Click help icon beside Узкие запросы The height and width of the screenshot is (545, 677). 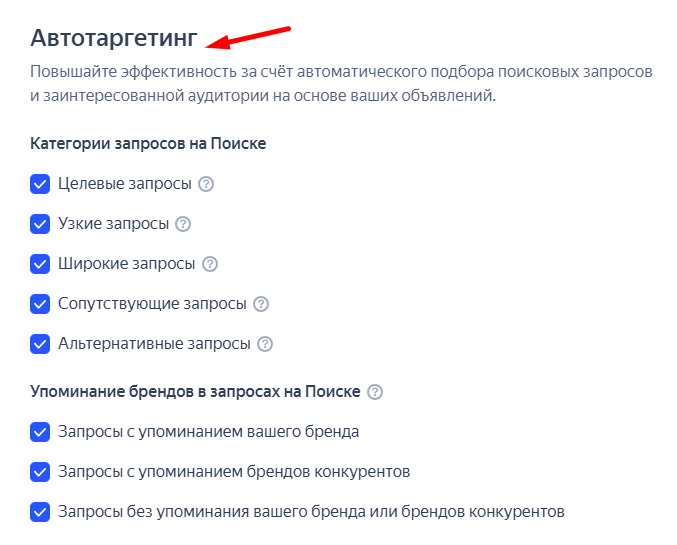(183, 224)
